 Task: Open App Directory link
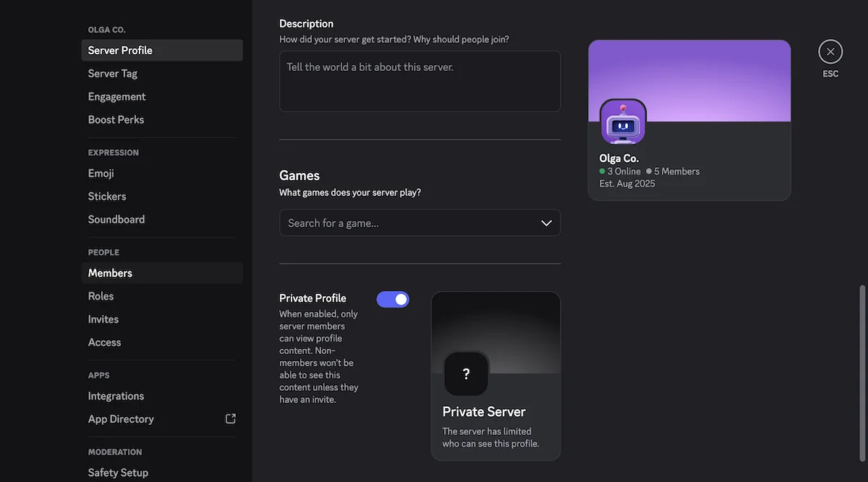[162, 419]
